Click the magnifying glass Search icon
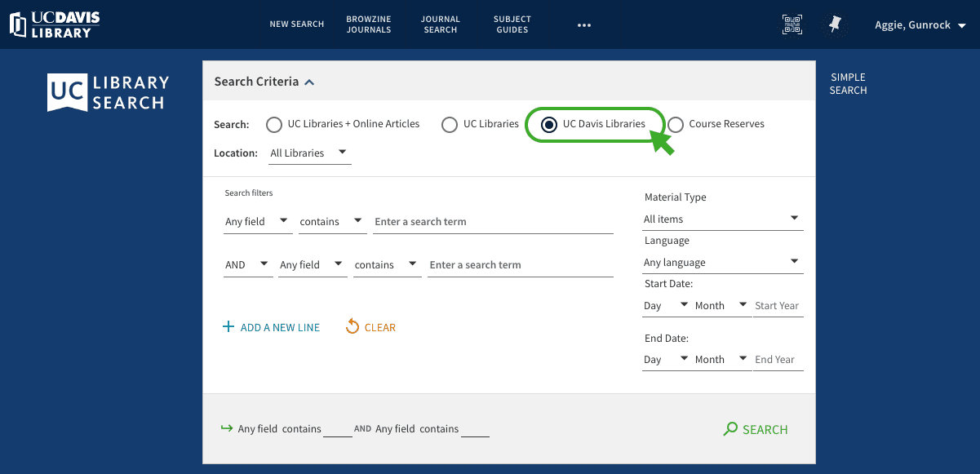Screen dimensions: 980x474 [730, 429]
